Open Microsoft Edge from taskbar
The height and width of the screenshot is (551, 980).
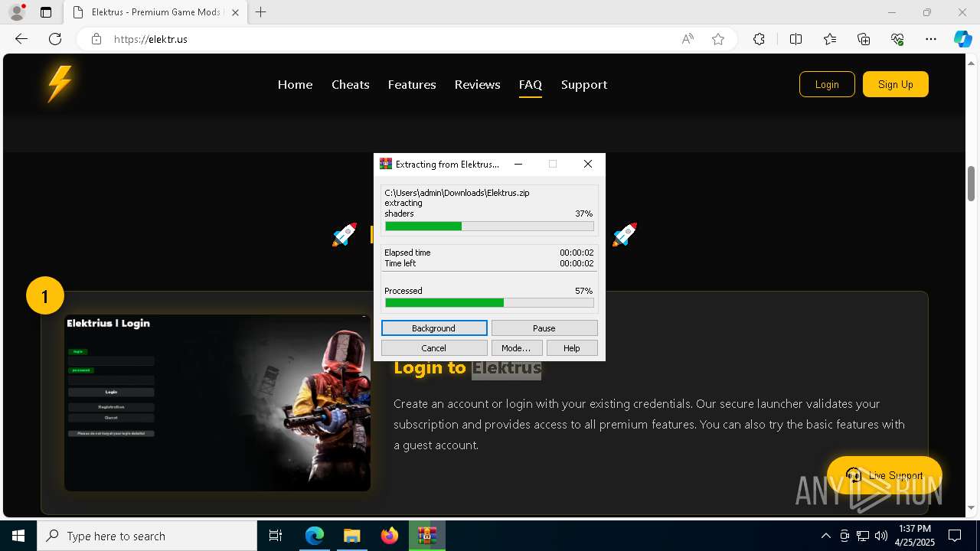pos(315,536)
